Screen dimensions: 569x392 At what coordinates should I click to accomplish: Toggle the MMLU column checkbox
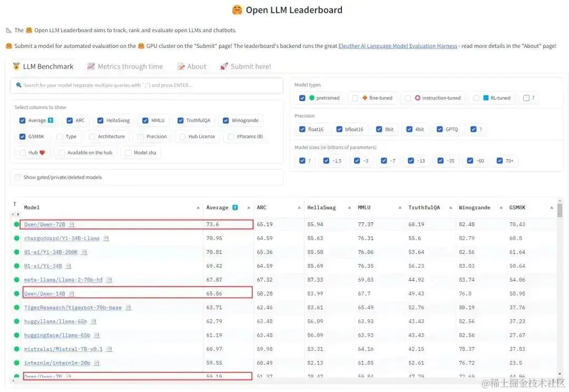click(x=145, y=121)
